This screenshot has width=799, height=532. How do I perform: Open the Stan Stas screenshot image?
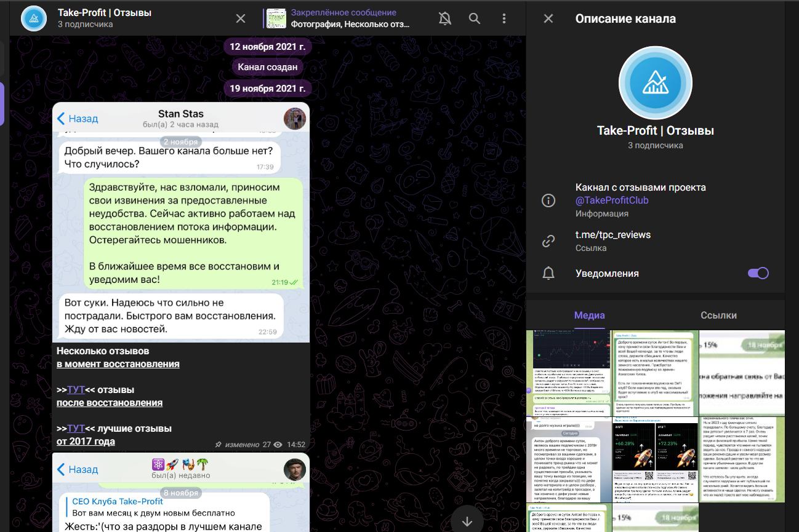pyautogui.click(x=181, y=221)
